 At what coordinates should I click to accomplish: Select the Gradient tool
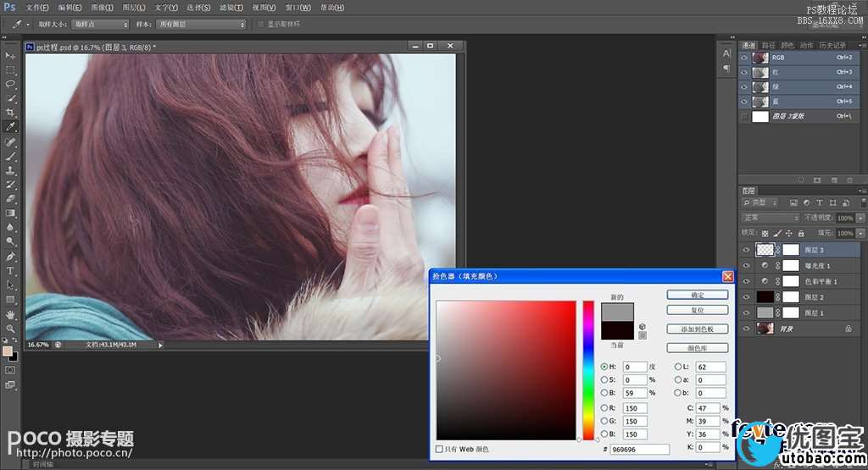point(10,213)
